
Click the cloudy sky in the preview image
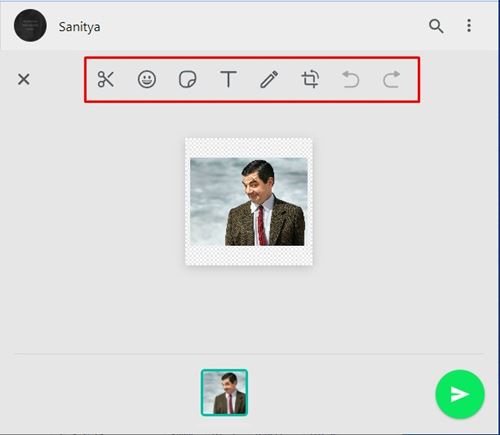tap(212, 193)
